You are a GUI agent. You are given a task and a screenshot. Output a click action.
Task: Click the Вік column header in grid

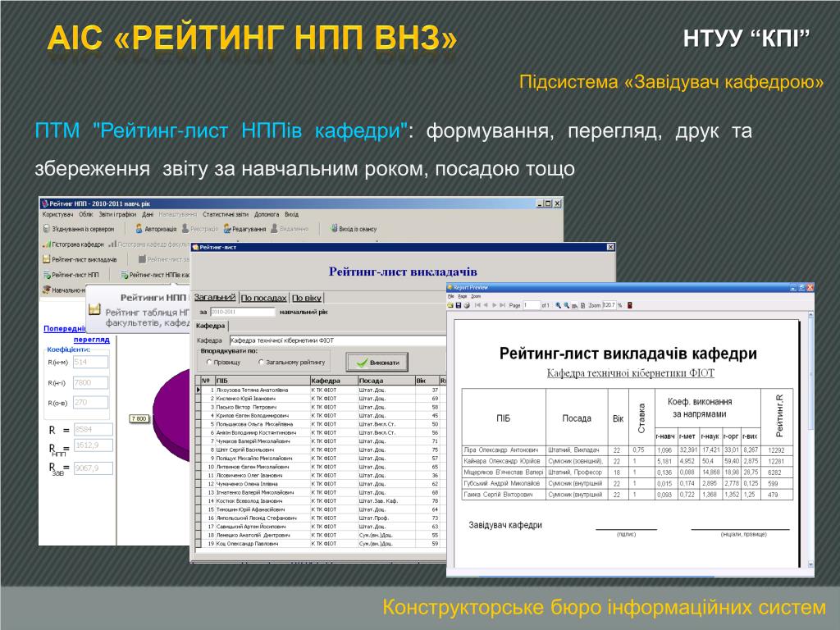click(427, 381)
